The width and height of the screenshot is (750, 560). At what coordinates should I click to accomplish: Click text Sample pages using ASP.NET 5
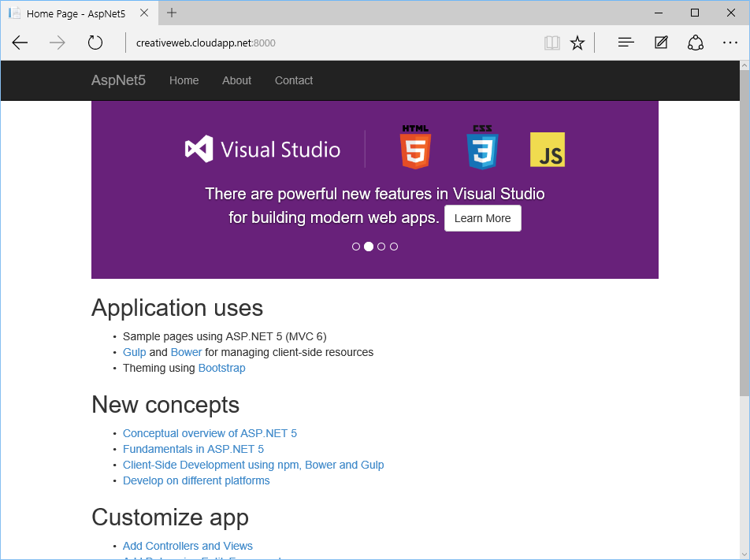pos(225,336)
